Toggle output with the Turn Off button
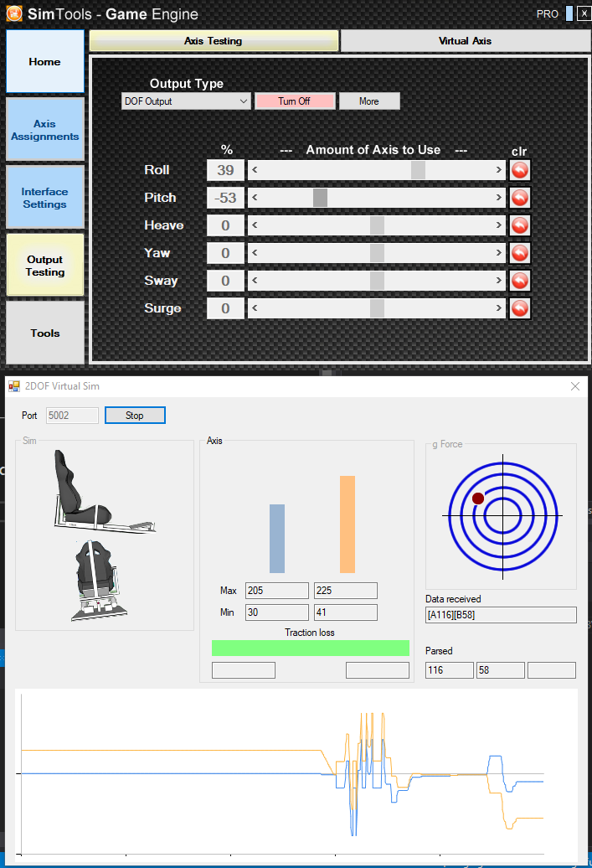Viewport: 592px width, 868px height. coord(294,101)
